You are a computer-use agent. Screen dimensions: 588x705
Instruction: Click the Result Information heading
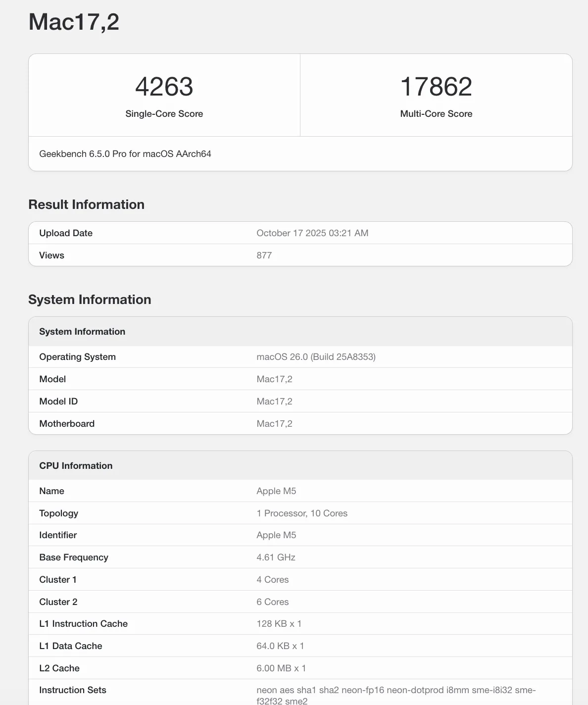pos(87,204)
